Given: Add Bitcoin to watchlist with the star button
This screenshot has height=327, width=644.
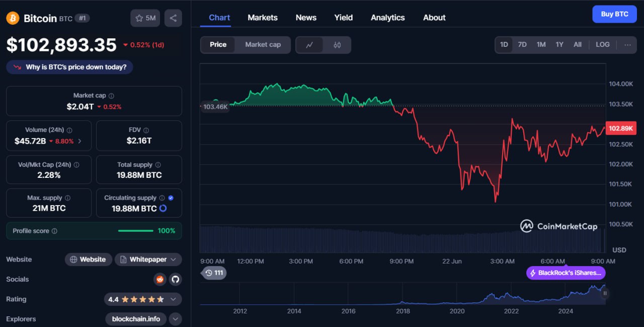Looking at the screenshot, I should [145, 18].
